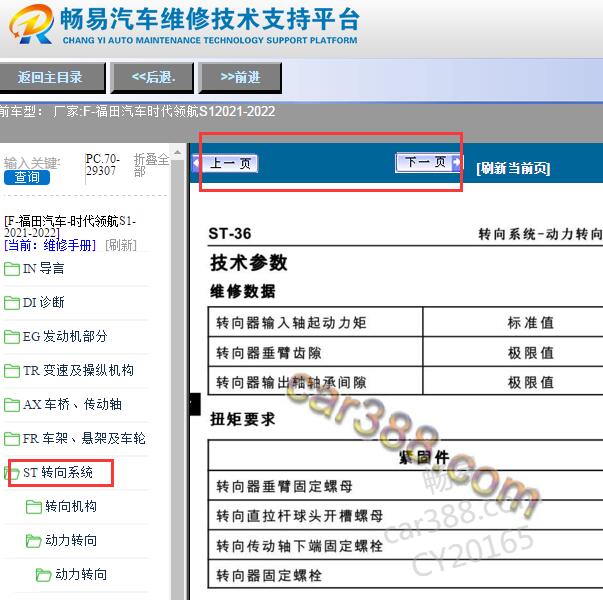Go forward with the >>前进 button
Screen dimensions: 603x600
[x=240, y=78]
